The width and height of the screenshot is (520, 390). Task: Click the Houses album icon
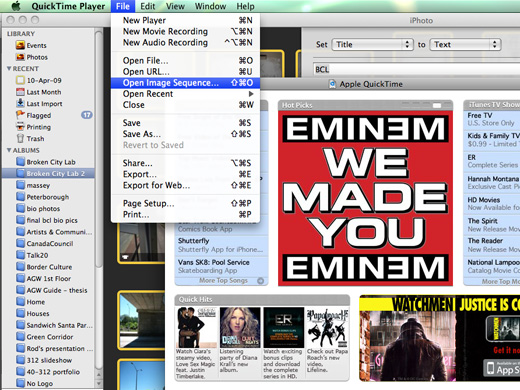[x=20, y=313]
